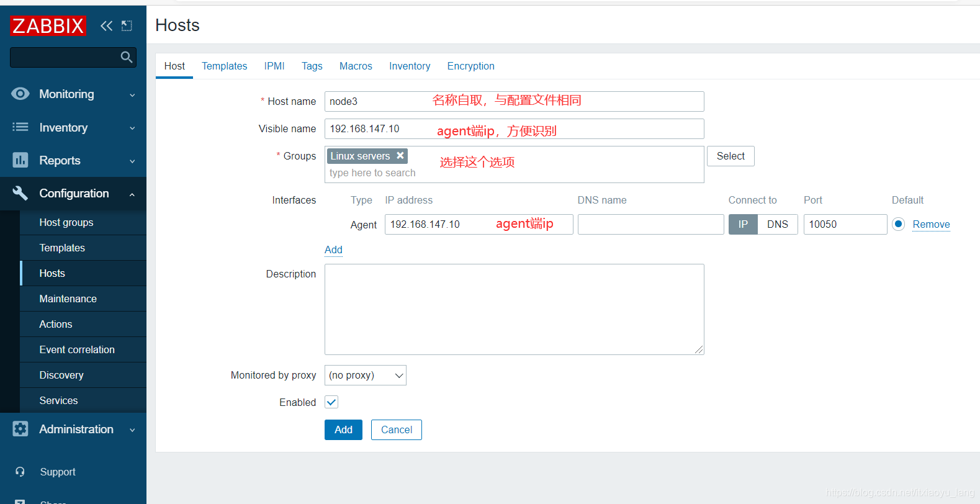Click the sidebar search input box
The height and width of the screenshot is (504, 980).
[73, 57]
